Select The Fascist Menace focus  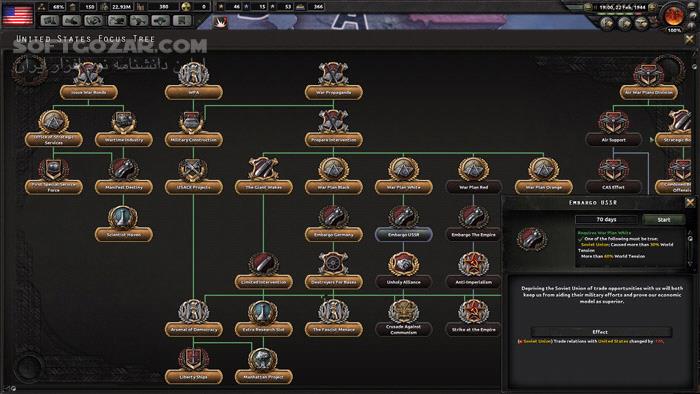coord(333,329)
